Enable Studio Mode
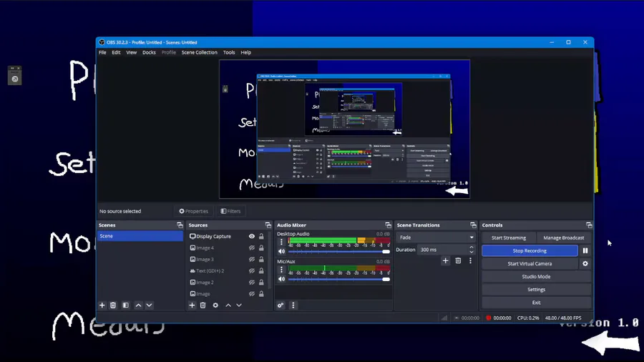 (536, 277)
